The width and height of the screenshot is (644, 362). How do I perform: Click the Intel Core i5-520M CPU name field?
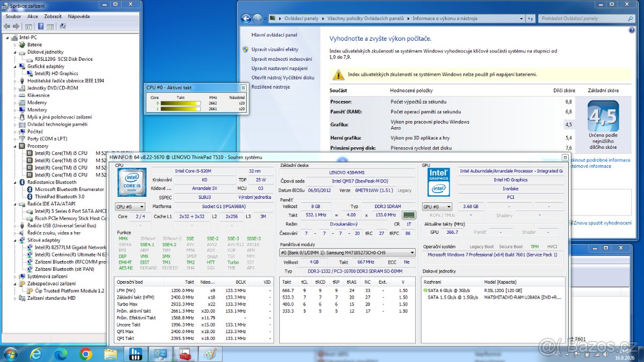coord(193,171)
